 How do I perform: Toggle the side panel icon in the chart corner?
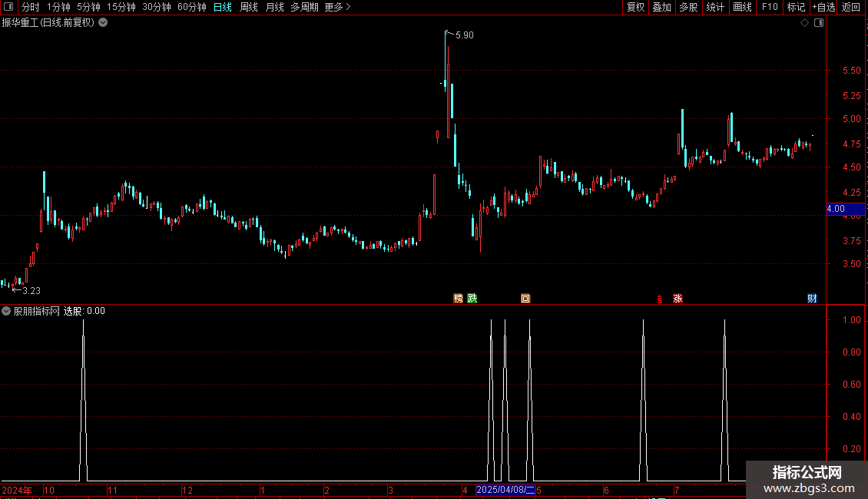(x=819, y=23)
